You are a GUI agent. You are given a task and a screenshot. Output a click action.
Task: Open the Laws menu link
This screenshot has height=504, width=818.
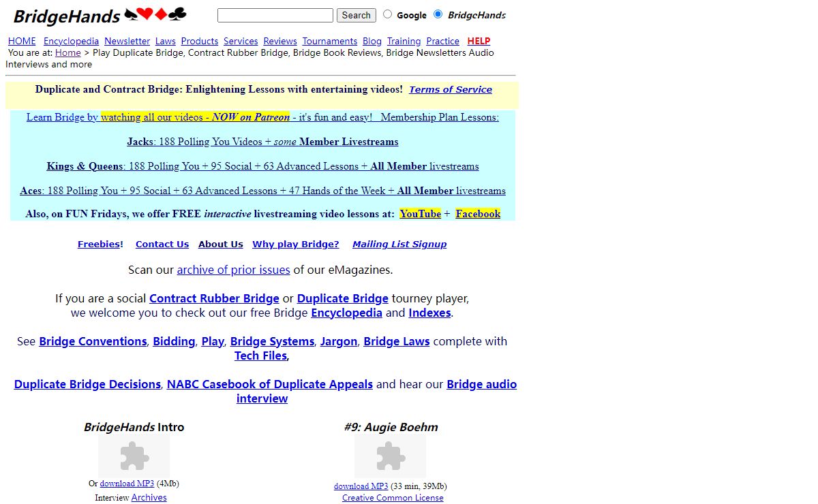pyautogui.click(x=166, y=41)
